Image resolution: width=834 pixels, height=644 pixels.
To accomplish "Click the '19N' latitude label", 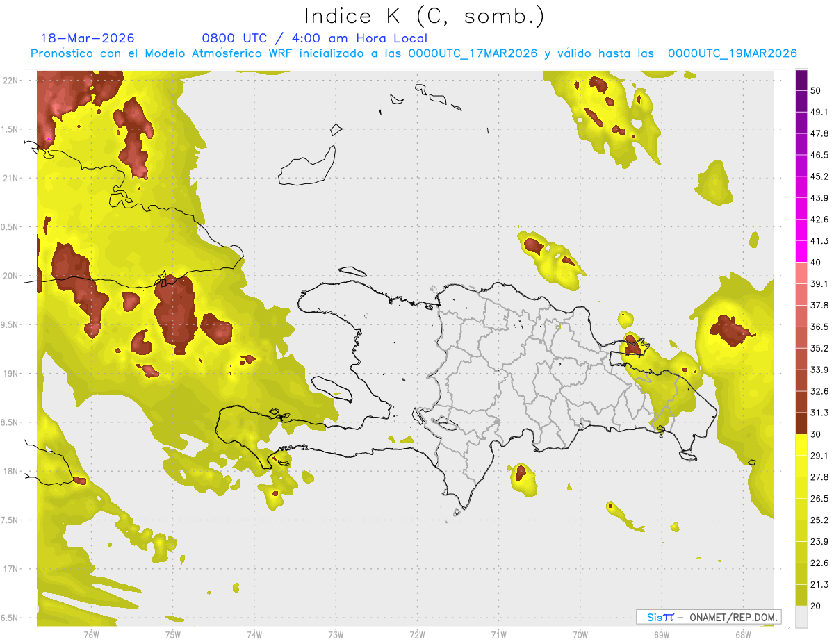I will (x=11, y=374).
